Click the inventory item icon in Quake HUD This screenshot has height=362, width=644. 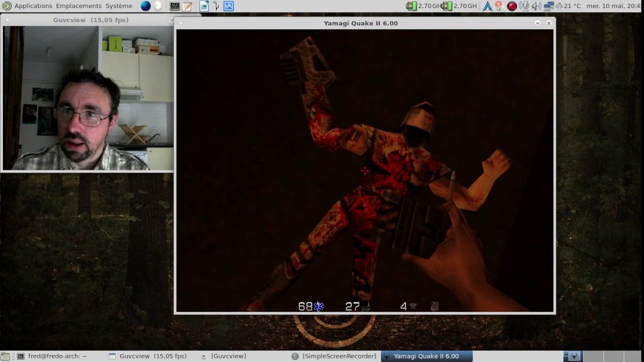coord(435,306)
